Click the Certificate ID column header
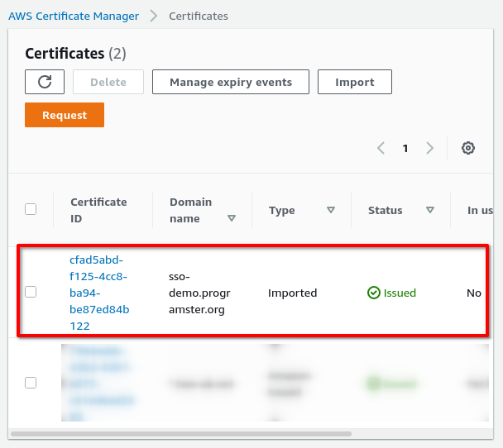 click(98, 210)
